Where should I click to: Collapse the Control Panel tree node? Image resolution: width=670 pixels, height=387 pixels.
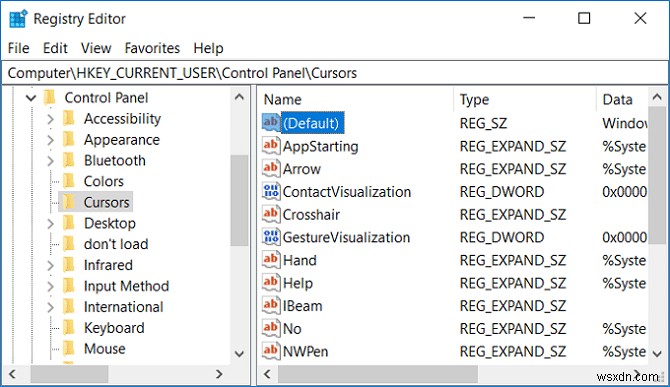[x=31, y=98]
